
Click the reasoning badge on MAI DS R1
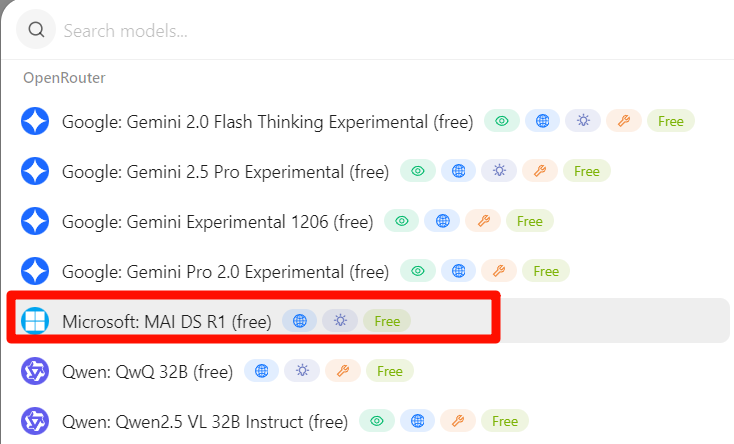tap(340, 321)
